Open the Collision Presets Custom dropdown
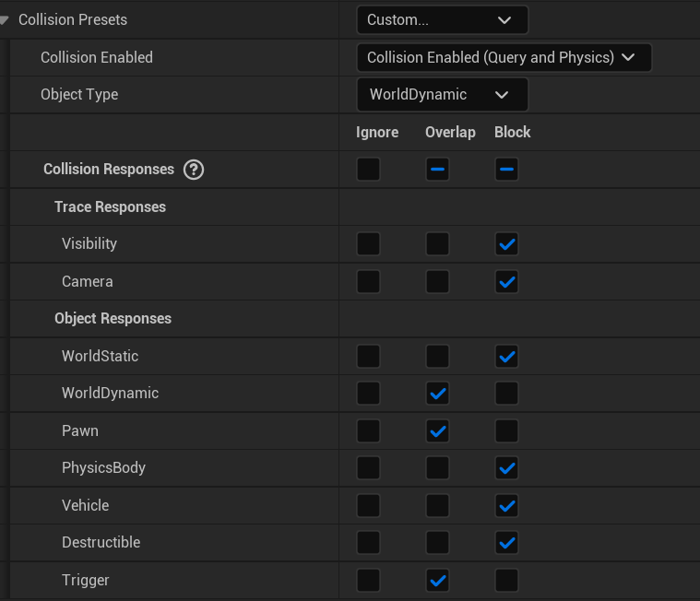This screenshot has height=601, width=700. [442, 20]
